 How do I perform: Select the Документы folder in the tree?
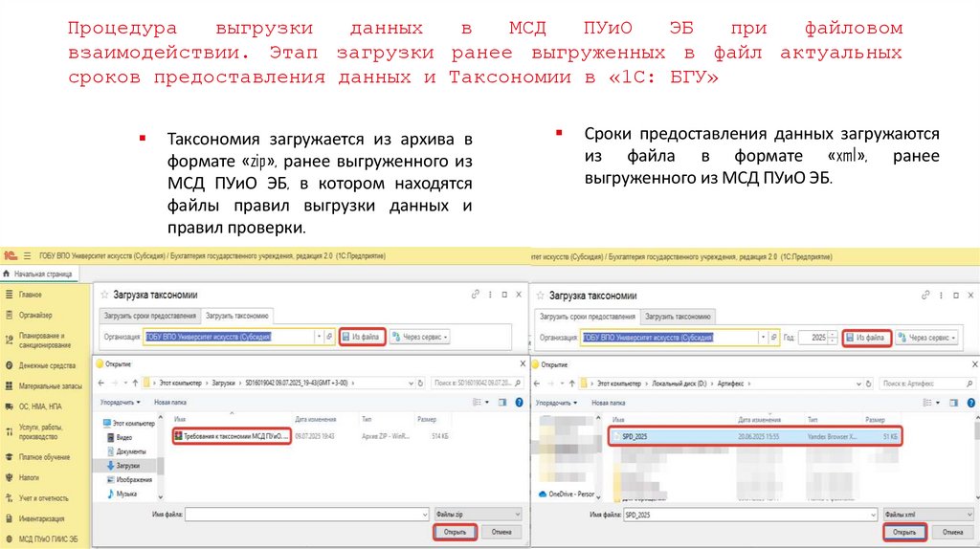coord(126,451)
